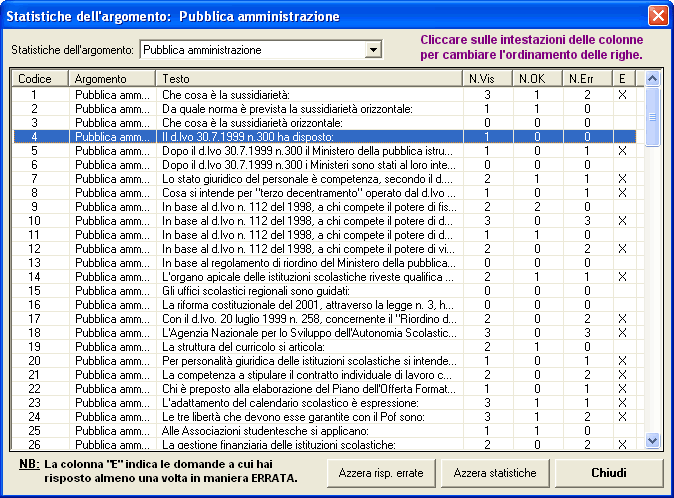Sort rows by Codice column header
674x498 pixels.
pos(40,78)
